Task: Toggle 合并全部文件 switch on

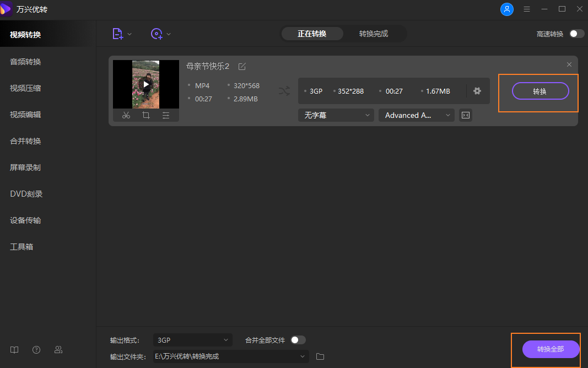Action: tap(298, 340)
